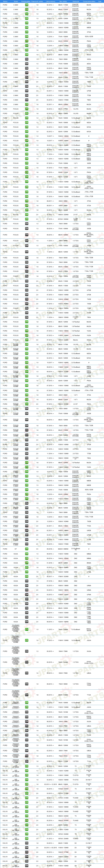Click the ON diesel icon in Kuga 1.5 88kW row

27,581
